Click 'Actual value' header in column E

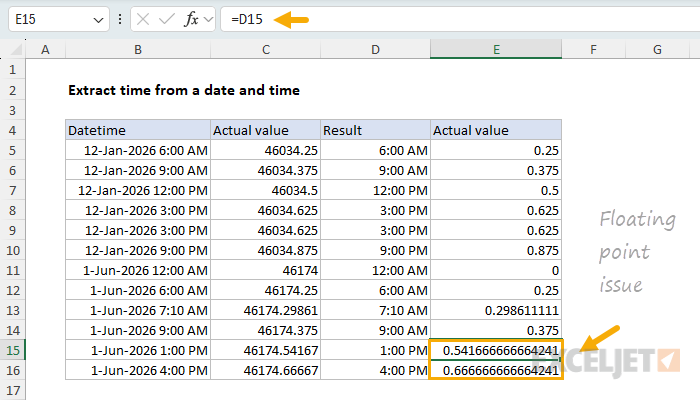(x=496, y=130)
